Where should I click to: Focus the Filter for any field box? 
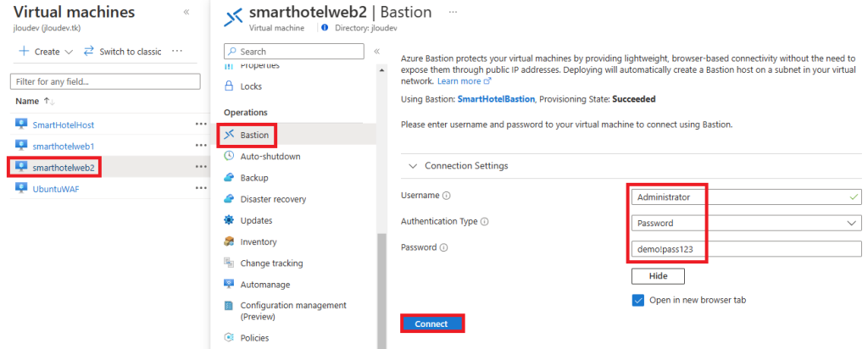(x=105, y=81)
